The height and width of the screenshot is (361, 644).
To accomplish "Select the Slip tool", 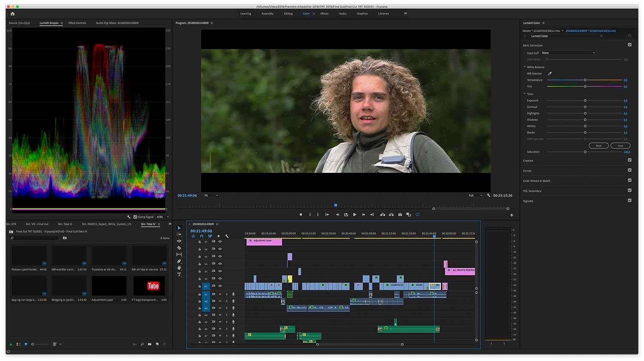I will pos(179,255).
